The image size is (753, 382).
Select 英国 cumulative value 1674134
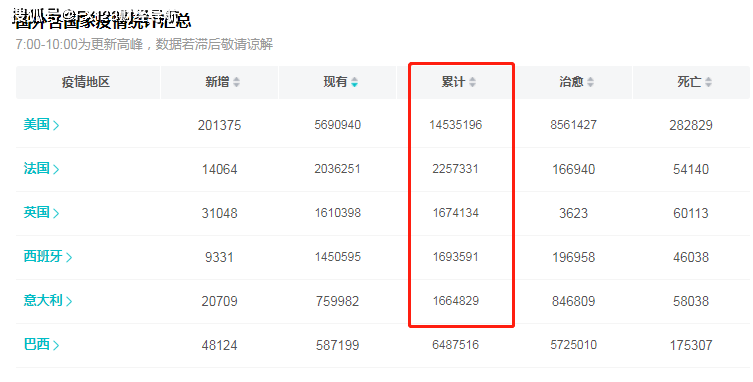(456, 213)
